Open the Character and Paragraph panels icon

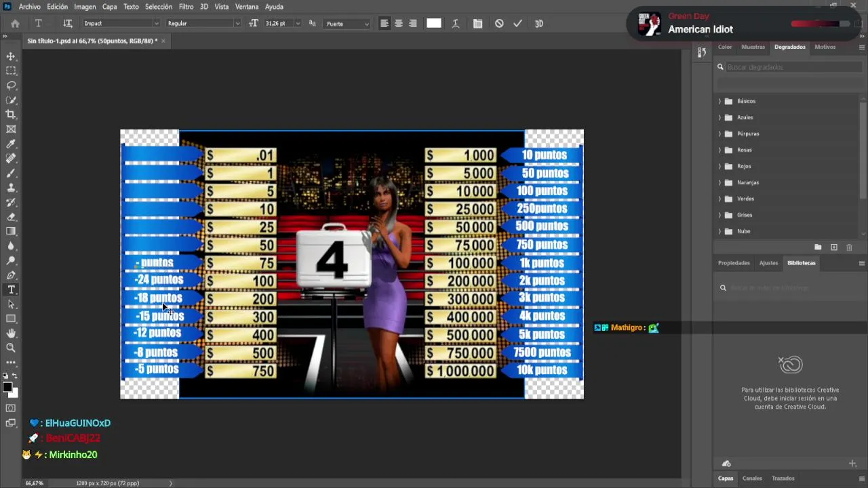coord(477,23)
